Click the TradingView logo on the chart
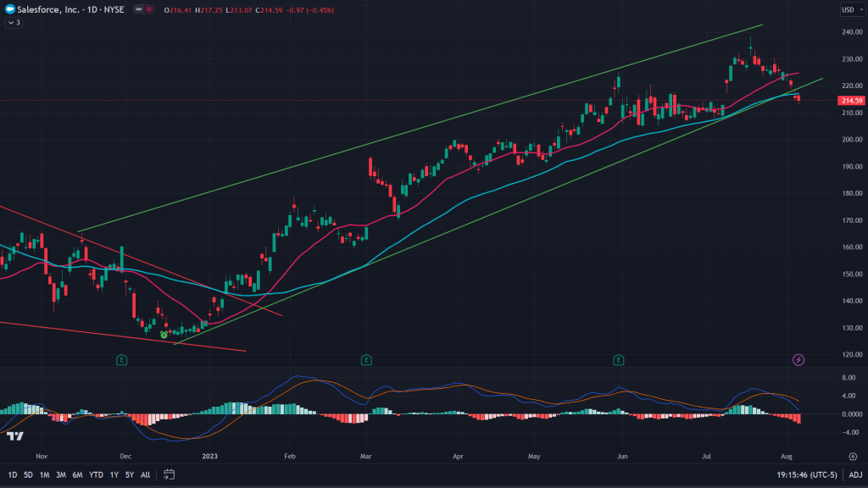The image size is (868, 488). click(14, 435)
